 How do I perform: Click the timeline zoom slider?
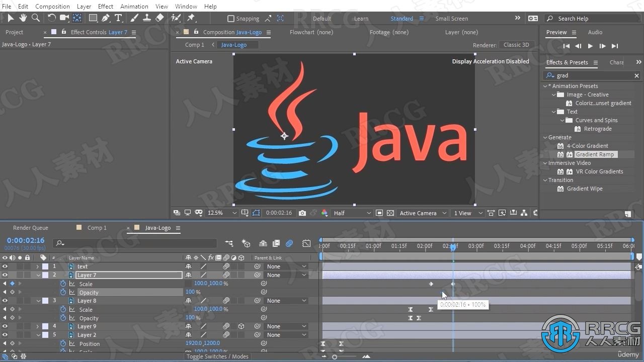(x=335, y=356)
